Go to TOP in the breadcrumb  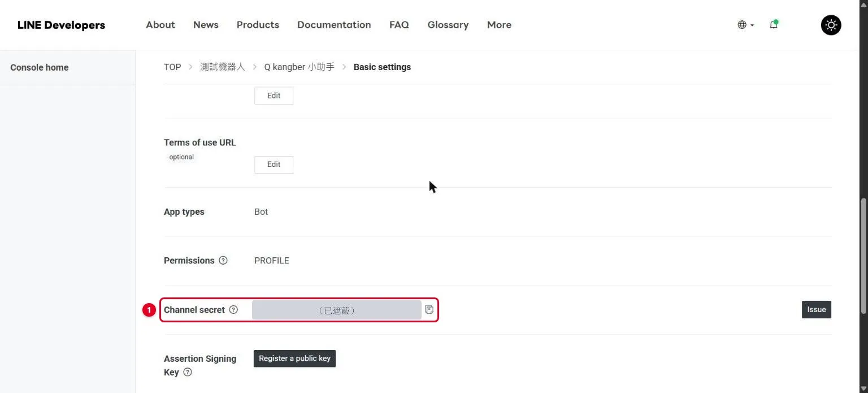pyautogui.click(x=172, y=67)
